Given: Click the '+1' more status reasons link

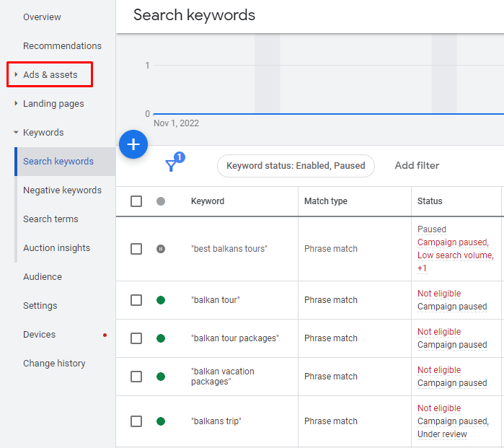Looking at the screenshot, I should 422,268.
